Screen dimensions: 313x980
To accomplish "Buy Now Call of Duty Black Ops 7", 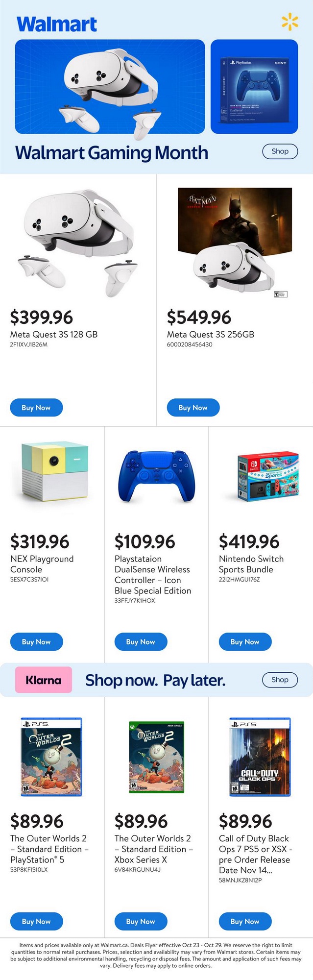I will coord(245,922).
